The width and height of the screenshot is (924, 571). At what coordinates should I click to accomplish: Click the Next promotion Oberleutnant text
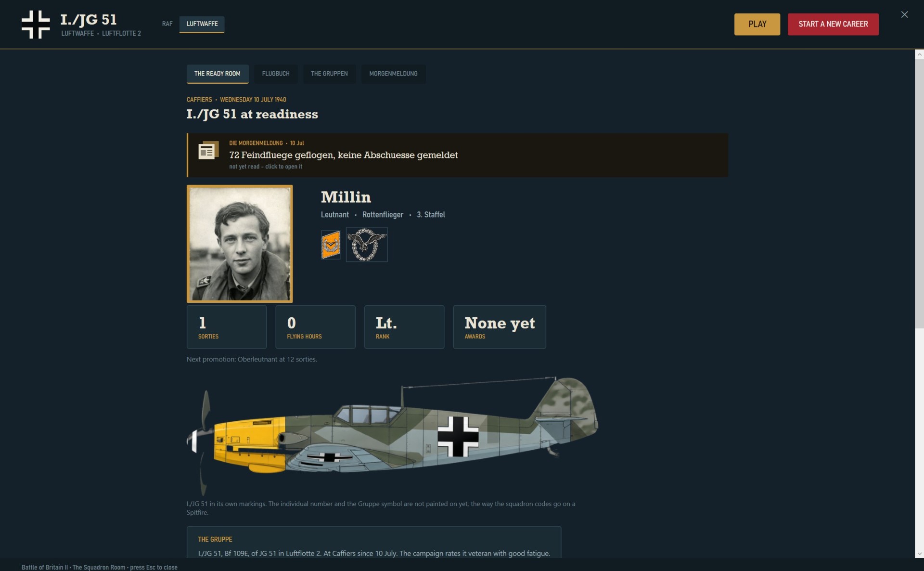(252, 359)
